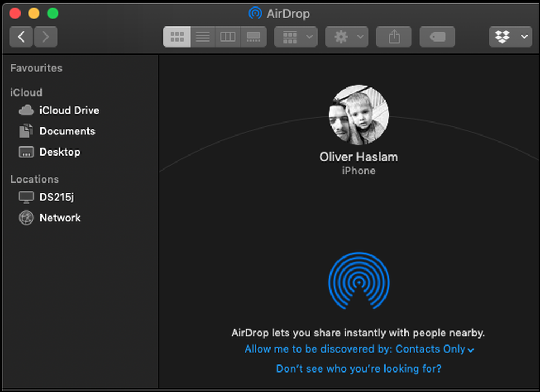Click the Edit Tags toolbar button

click(437, 37)
